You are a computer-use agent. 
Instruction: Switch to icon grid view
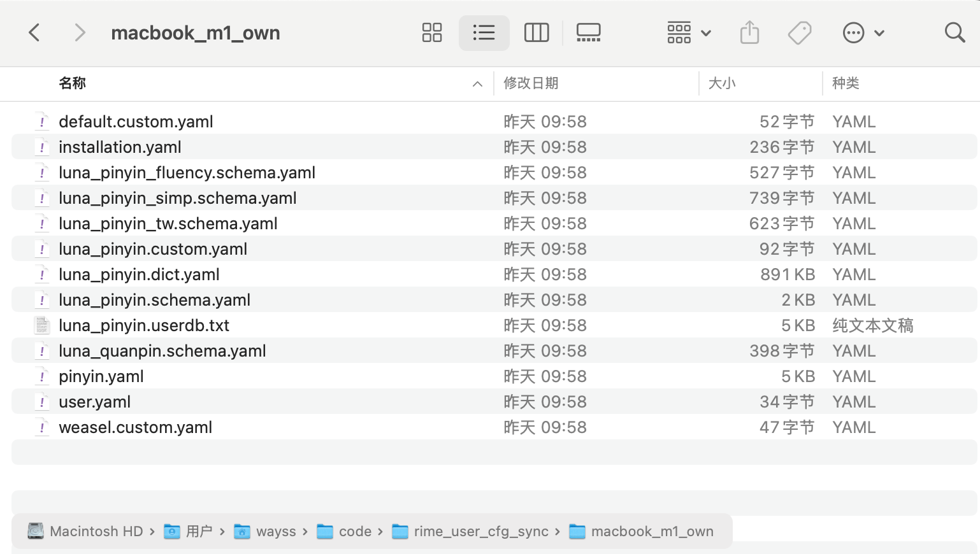tap(432, 32)
